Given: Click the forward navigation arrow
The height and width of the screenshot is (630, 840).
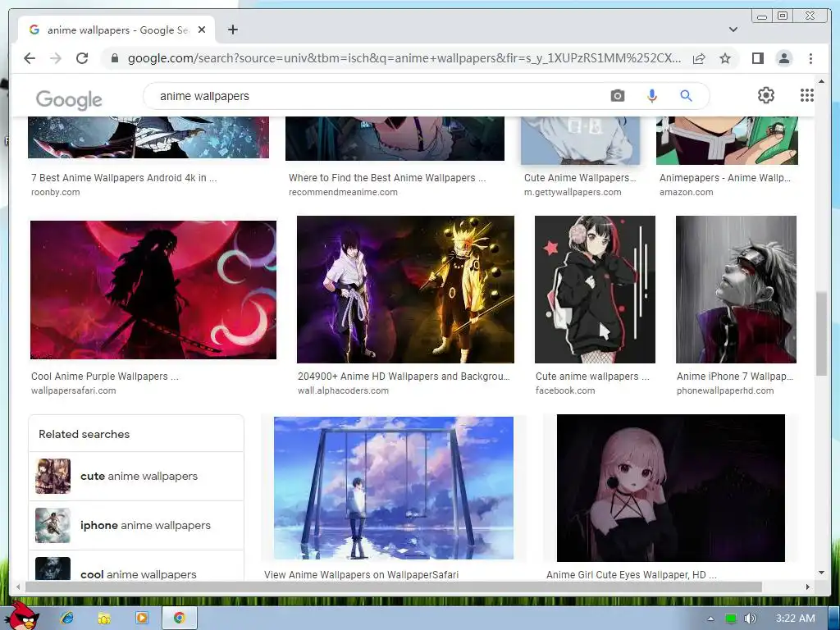Looking at the screenshot, I should click(56, 58).
